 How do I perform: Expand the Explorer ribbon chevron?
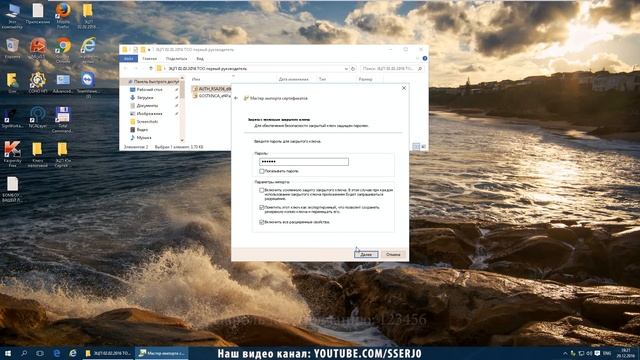click(418, 59)
